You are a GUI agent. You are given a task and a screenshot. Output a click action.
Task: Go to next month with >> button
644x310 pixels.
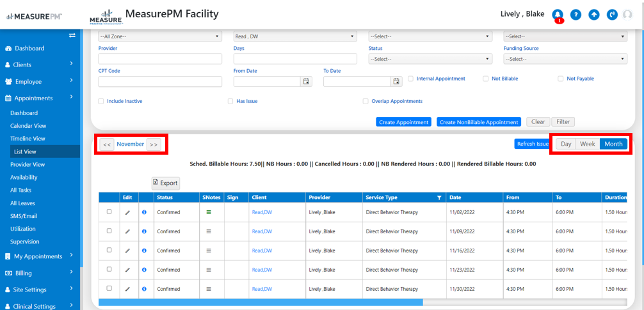coord(154,144)
